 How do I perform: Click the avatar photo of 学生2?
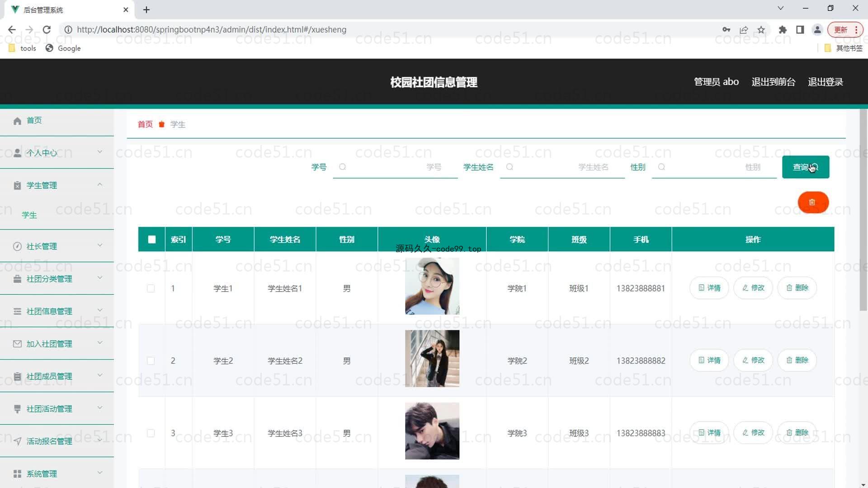[x=432, y=358]
